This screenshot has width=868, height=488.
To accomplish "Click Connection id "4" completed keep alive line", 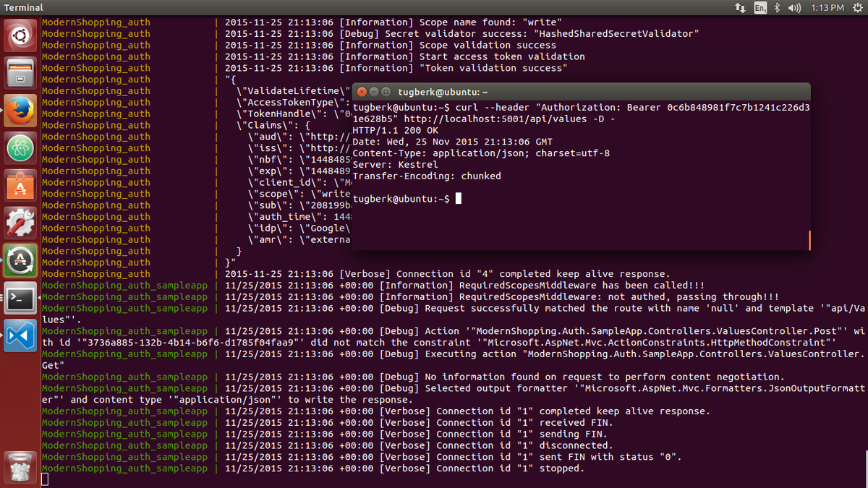I will pos(448,274).
